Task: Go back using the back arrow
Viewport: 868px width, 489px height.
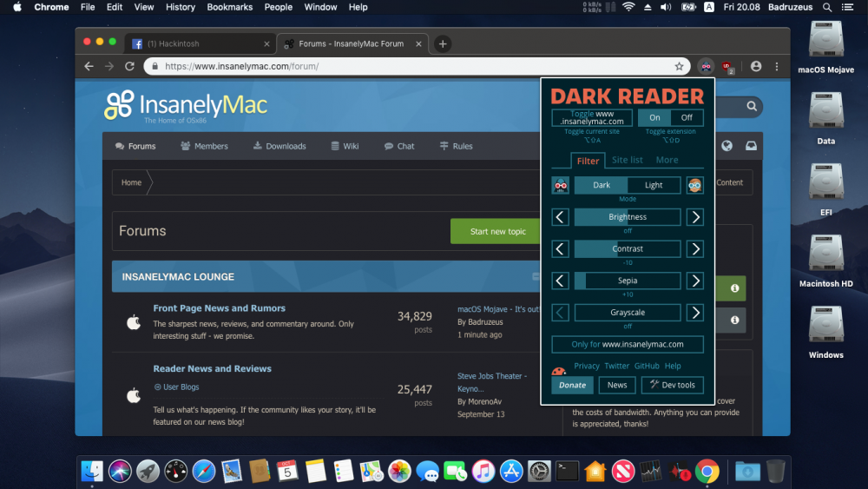Action: tap(89, 67)
